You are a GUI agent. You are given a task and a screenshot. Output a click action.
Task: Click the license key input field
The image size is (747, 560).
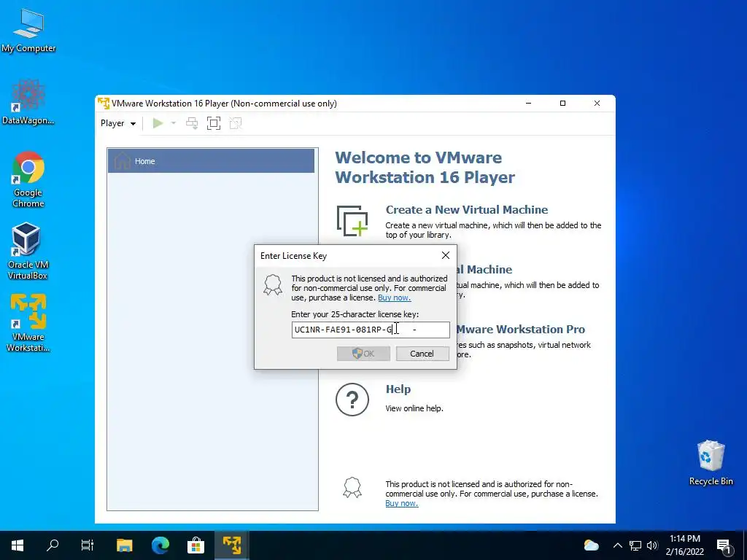click(x=370, y=330)
